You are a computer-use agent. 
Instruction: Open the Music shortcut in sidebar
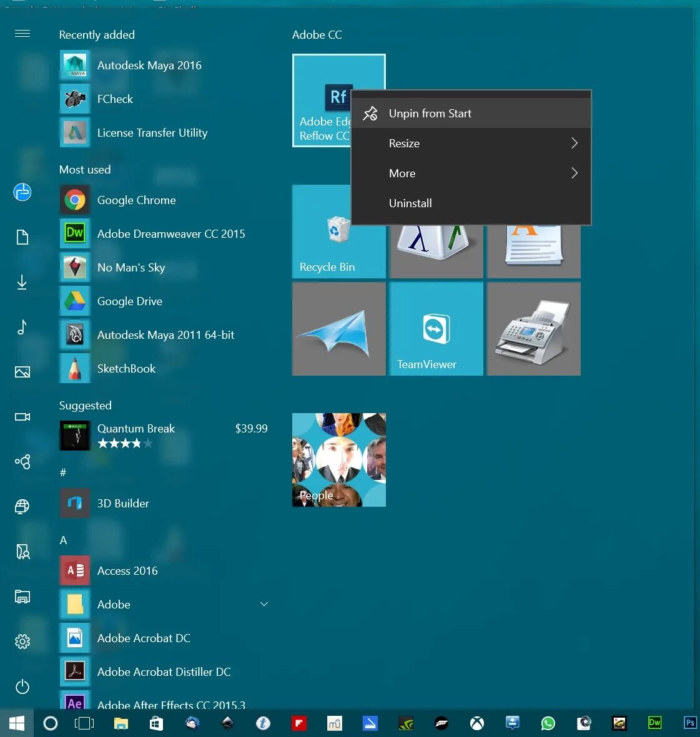coord(22,327)
